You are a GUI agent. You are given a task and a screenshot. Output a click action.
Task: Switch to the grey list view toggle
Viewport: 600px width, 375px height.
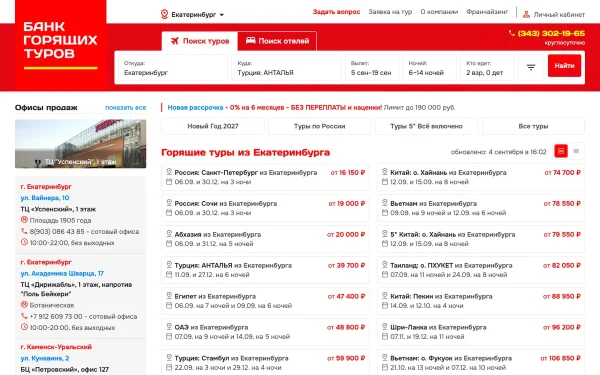576,151
